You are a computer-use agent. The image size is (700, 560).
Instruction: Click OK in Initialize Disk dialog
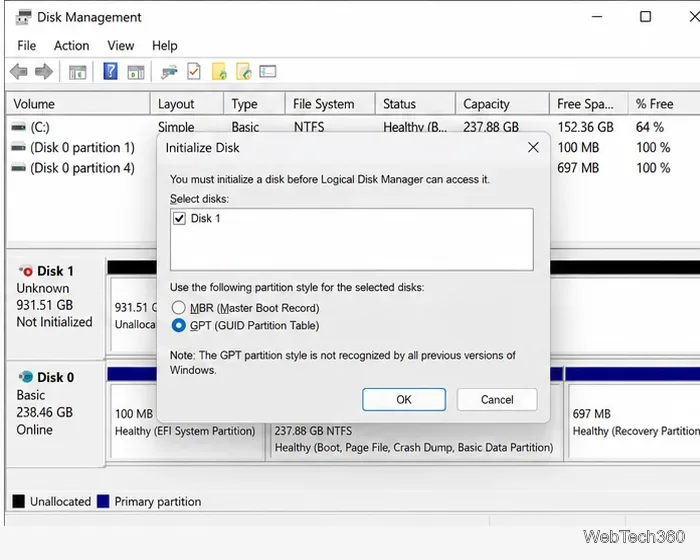[x=404, y=399]
